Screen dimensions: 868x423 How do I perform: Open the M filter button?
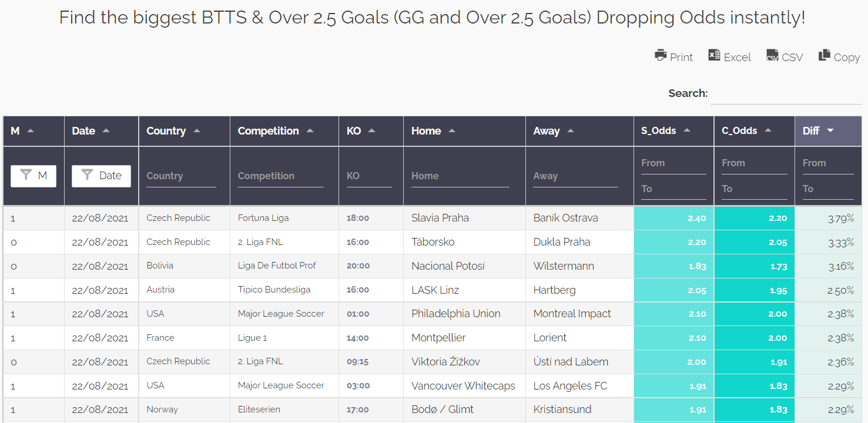click(x=33, y=175)
